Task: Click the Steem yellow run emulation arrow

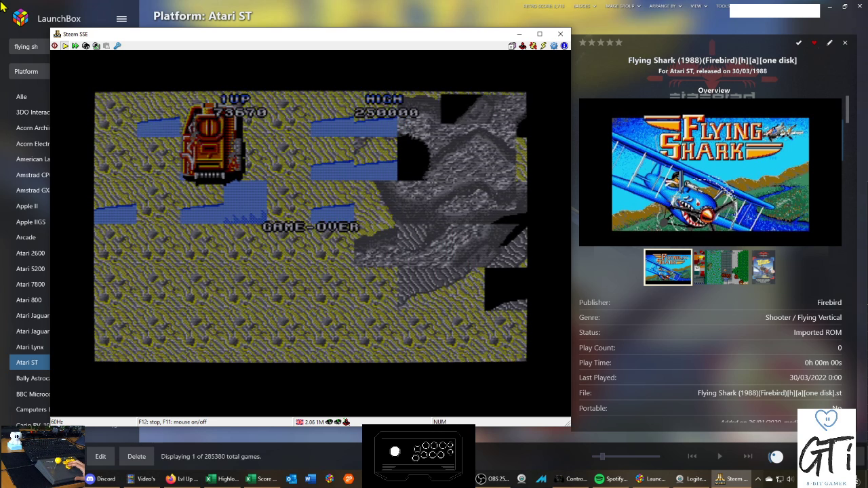Action: click(x=65, y=46)
